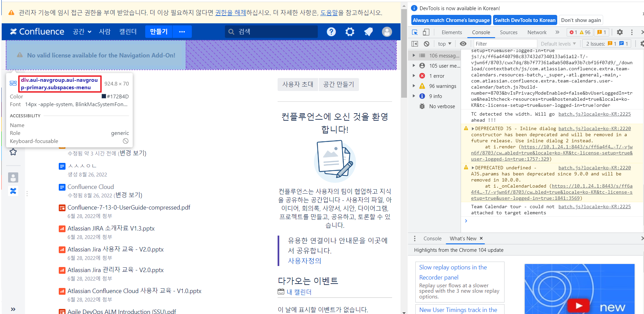Toggle the device toolbar icon in DevTools

426,32
